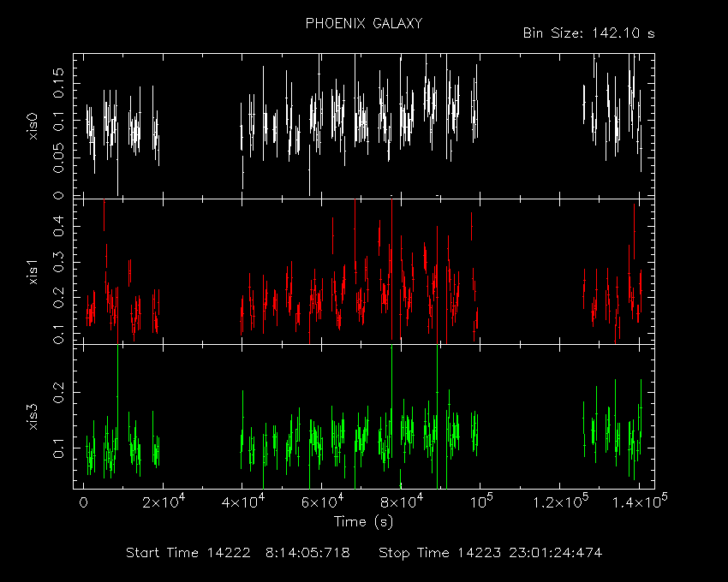Click the xis1 y-axis label
728x582 pixels.
click(x=33, y=271)
